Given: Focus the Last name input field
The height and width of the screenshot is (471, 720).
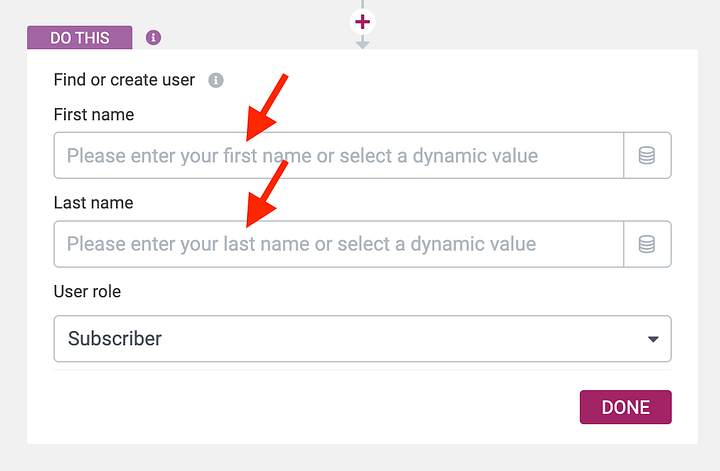Looking at the screenshot, I should 338,244.
